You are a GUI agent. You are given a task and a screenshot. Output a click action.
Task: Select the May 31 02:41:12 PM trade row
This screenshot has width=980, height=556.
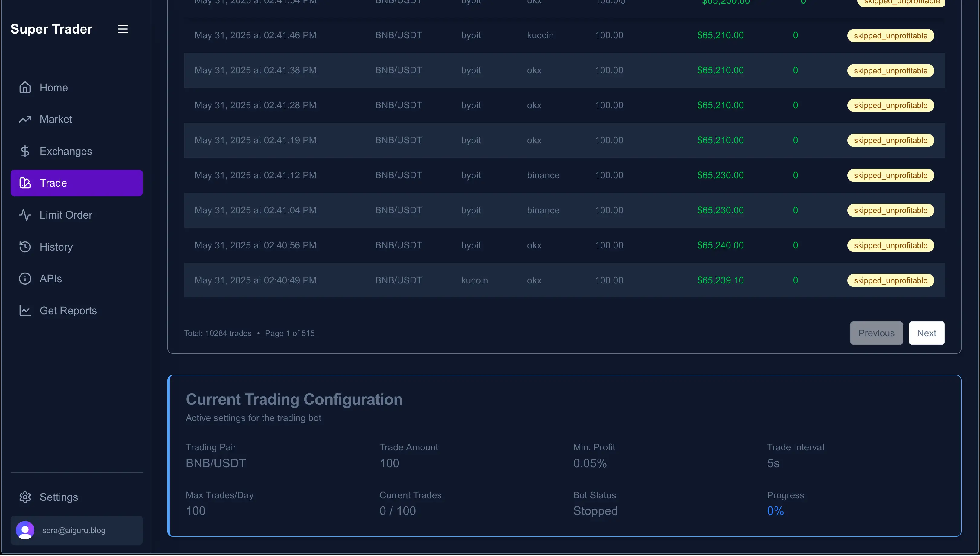tap(535, 175)
